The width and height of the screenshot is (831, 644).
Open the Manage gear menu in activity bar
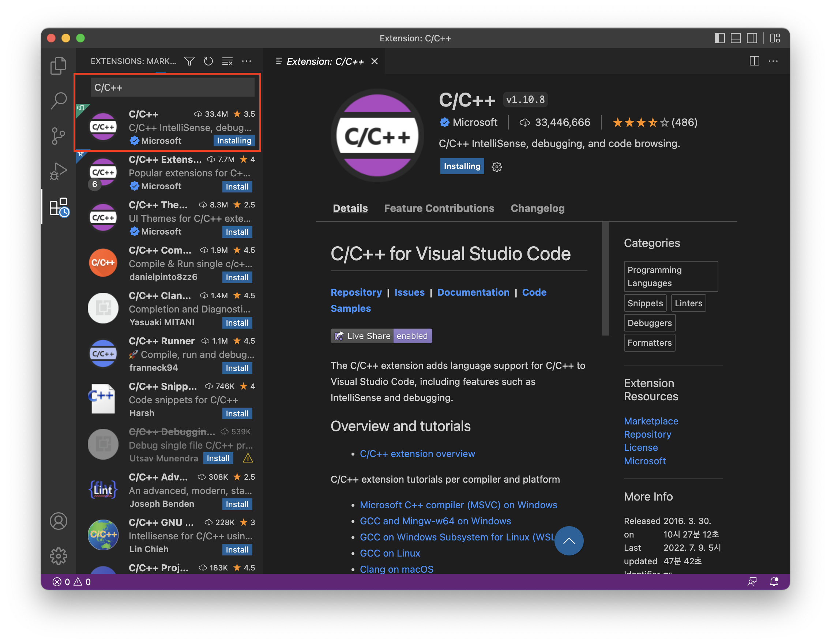pyautogui.click(x=58, y=556)
